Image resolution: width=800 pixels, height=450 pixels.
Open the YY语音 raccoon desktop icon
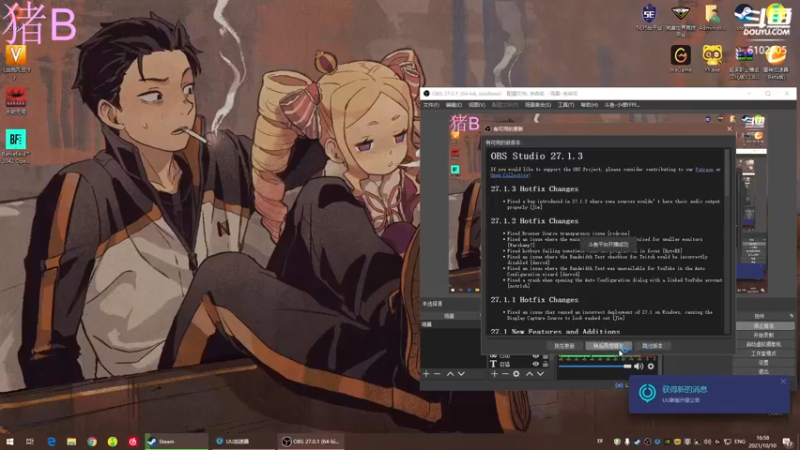coord(712,59)
